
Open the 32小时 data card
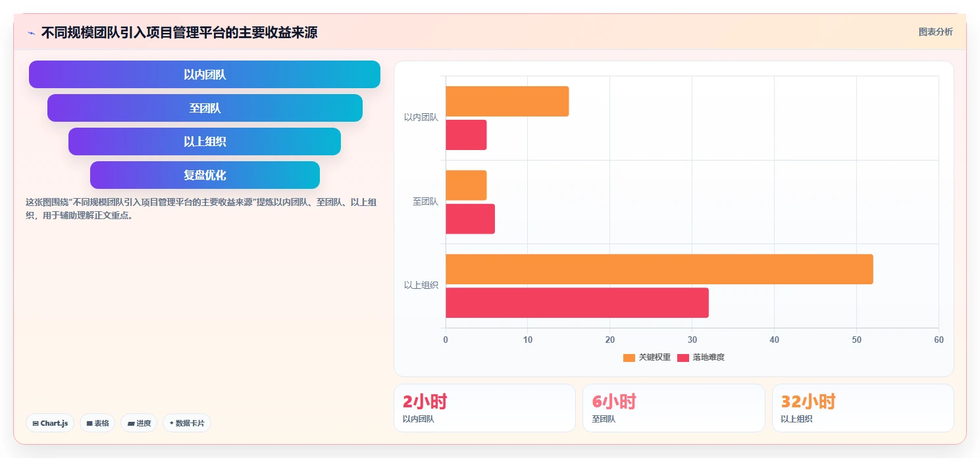tap(863, 408)
